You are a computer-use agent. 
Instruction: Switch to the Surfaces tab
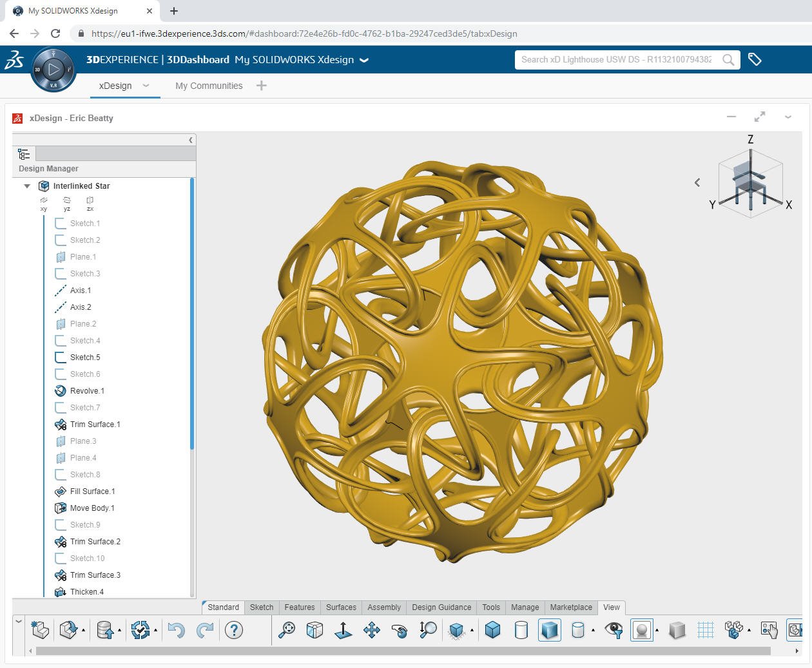tap(341, 607)
